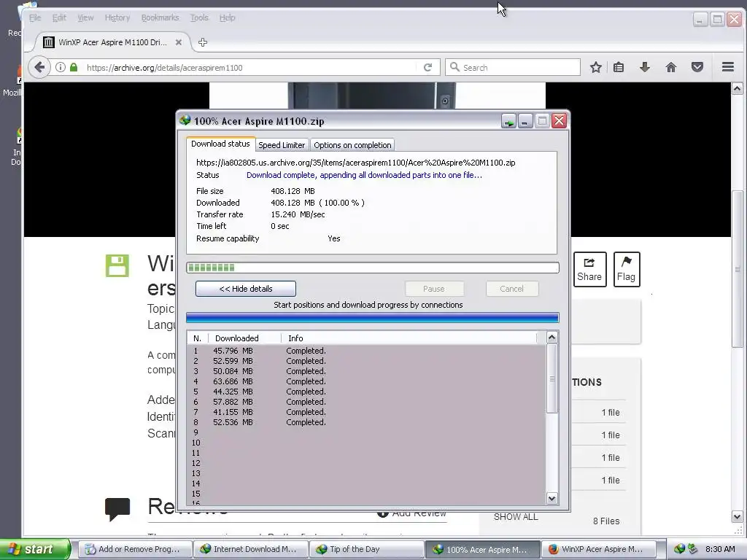Viewport: 747px width, 560px height.
Task: Click the Info column header
Action: tap(409, 338)
